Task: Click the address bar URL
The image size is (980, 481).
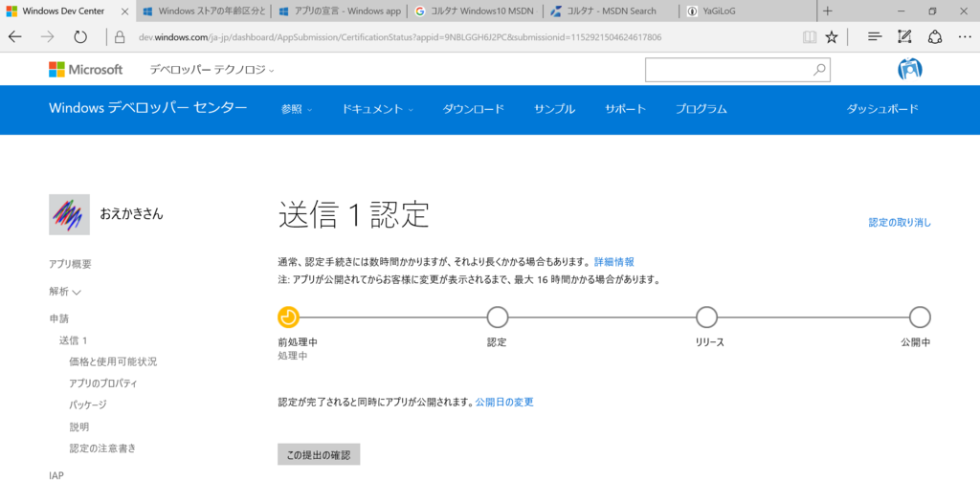Action: (x=400, y=37)
